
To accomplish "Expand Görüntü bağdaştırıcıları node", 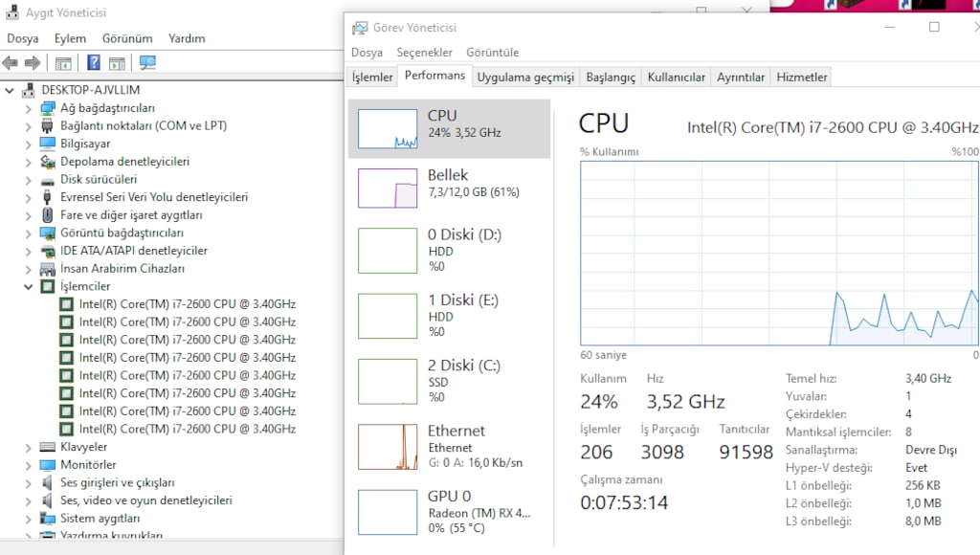I will (28, 233).
